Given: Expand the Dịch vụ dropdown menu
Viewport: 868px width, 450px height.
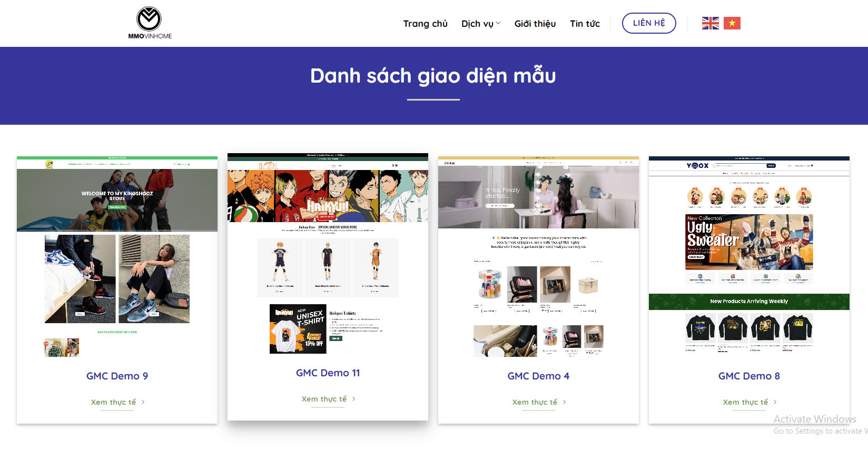Looking at the screenshot, I should [x=480, y=24].
